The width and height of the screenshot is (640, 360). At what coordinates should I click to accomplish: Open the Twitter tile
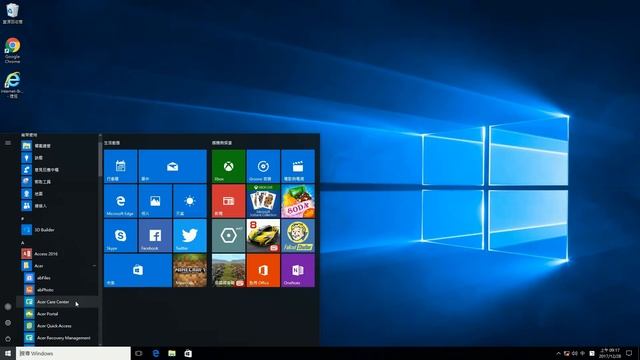coord(190,236)
